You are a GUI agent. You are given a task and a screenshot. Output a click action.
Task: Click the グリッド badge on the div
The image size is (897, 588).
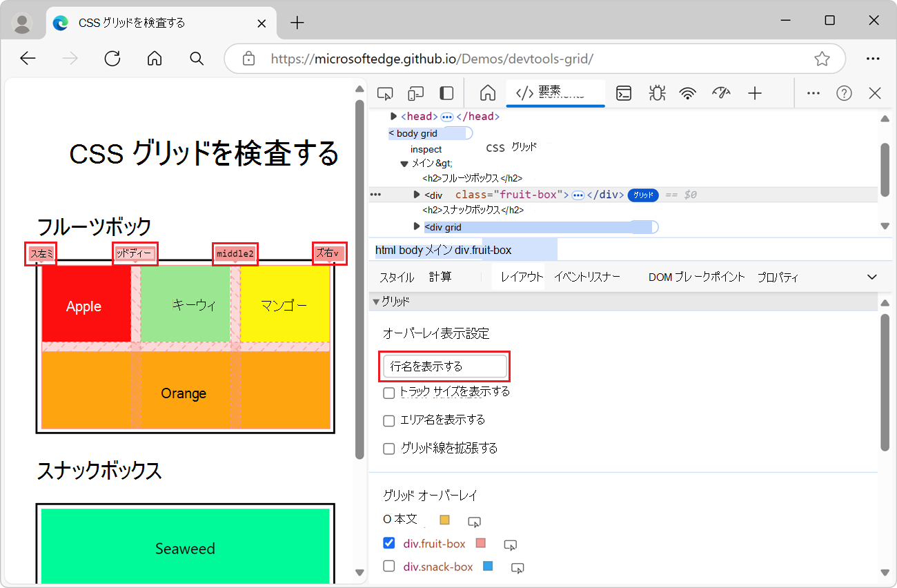pos(642,195)
